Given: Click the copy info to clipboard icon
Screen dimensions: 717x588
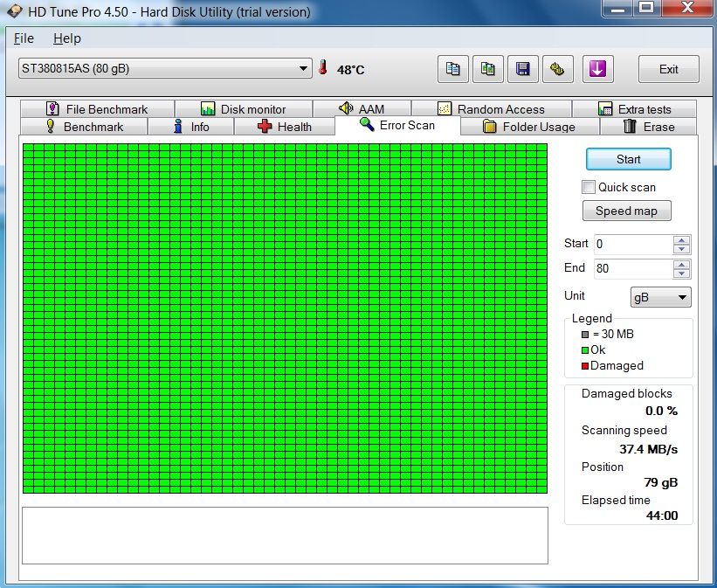Looking at the screenshot, I should tap(452, 69).
